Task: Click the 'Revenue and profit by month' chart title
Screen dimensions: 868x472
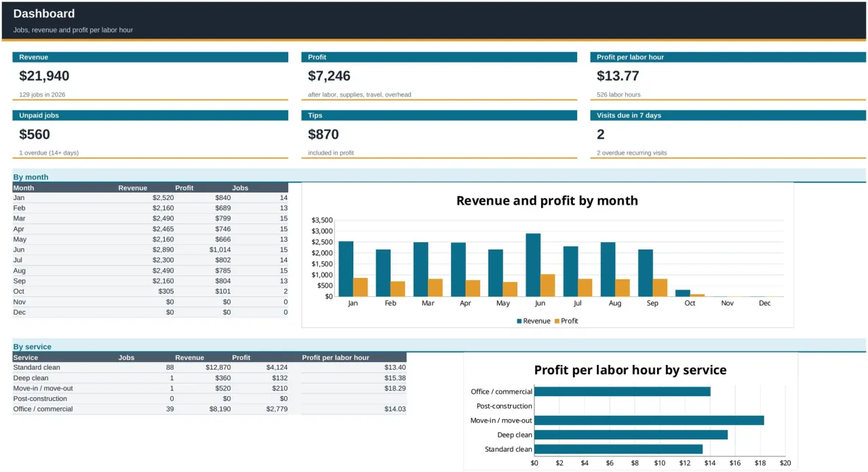Action: click(547, 201)
